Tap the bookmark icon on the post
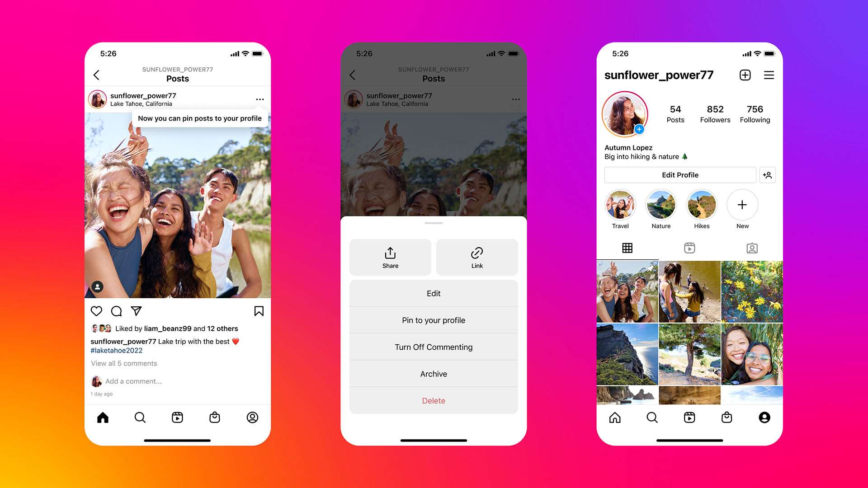Viewport: 868px width, 488px height. coord(258,310)
